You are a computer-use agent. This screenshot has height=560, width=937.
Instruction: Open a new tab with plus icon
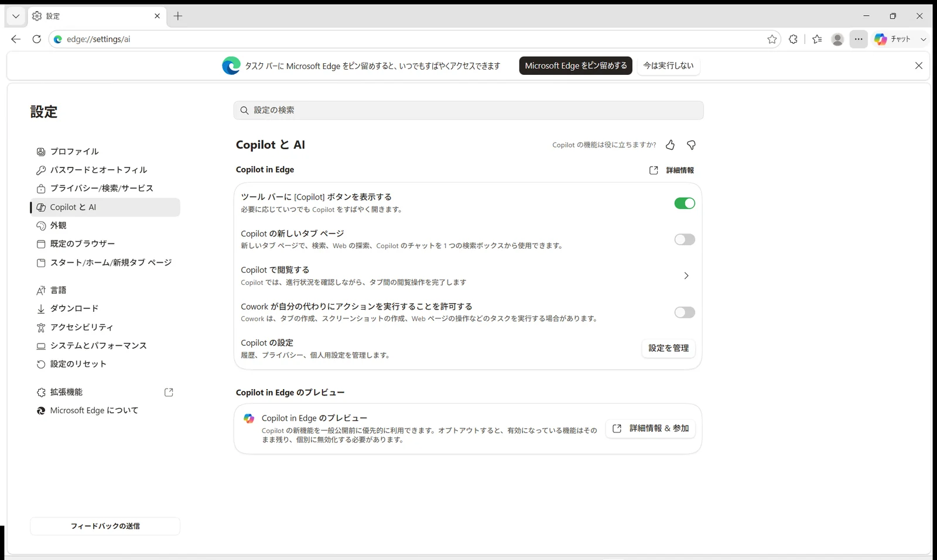coord(178,16)
